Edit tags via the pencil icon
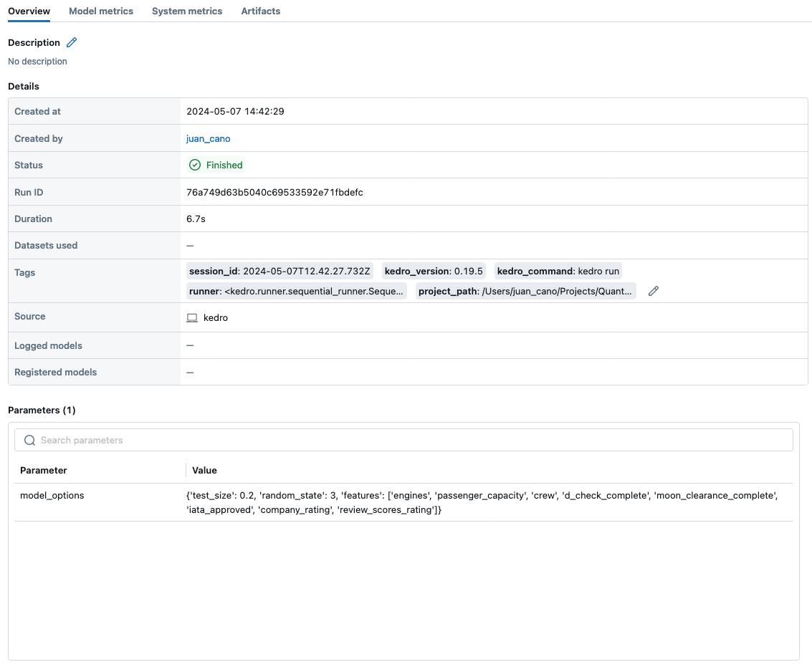The image size is (812, 672). coord(653,291)
